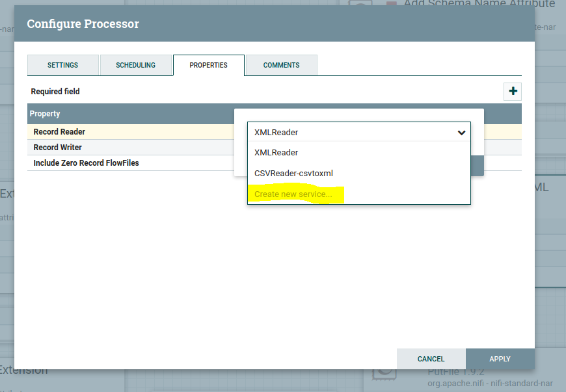Viewport: 566px width, 392px height.
Task: Click CANCEL to discard changes
Action: (x=431, y=359)
